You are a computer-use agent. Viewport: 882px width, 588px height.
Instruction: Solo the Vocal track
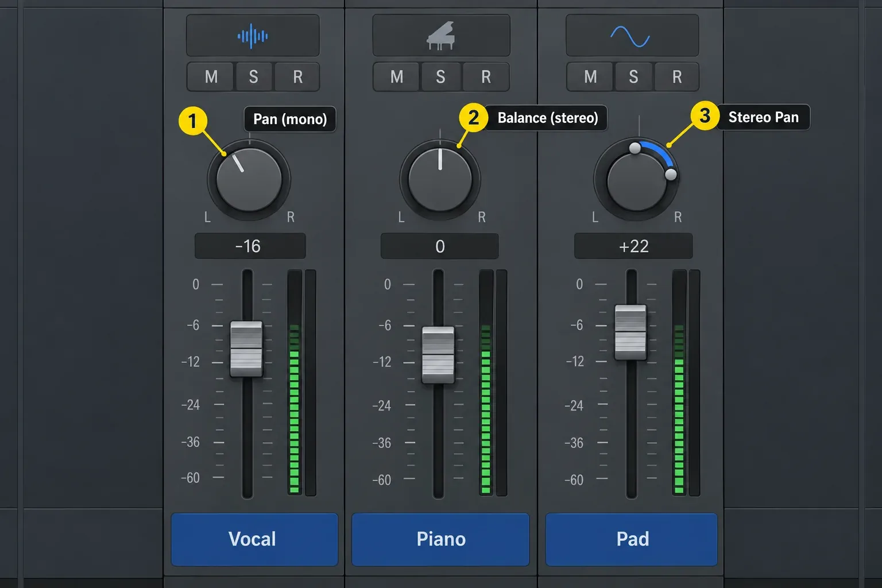point(253,77)
